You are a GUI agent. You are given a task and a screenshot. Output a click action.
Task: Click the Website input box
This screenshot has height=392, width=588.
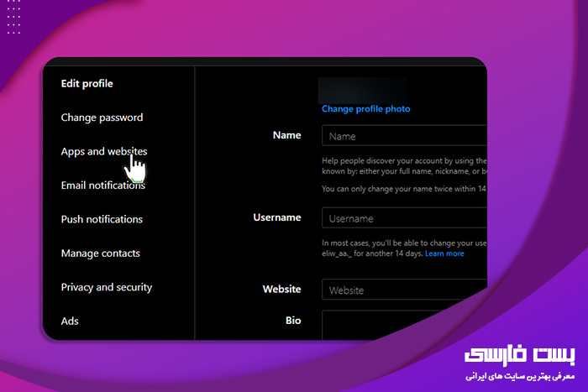point(403,290)
